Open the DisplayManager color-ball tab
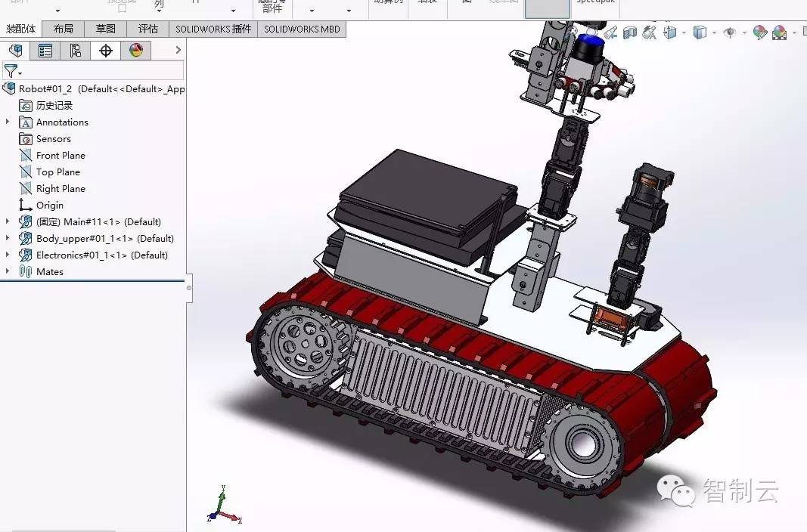The height and width of the screenshot is (532, 807). pyautogui.click(x=136, y=51)
